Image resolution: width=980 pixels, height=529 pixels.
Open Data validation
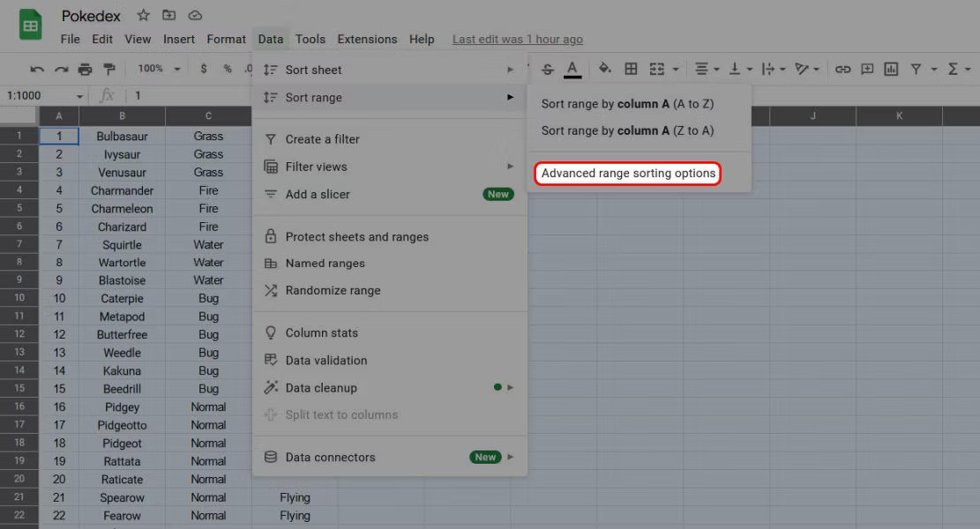(x=390, y=361)
